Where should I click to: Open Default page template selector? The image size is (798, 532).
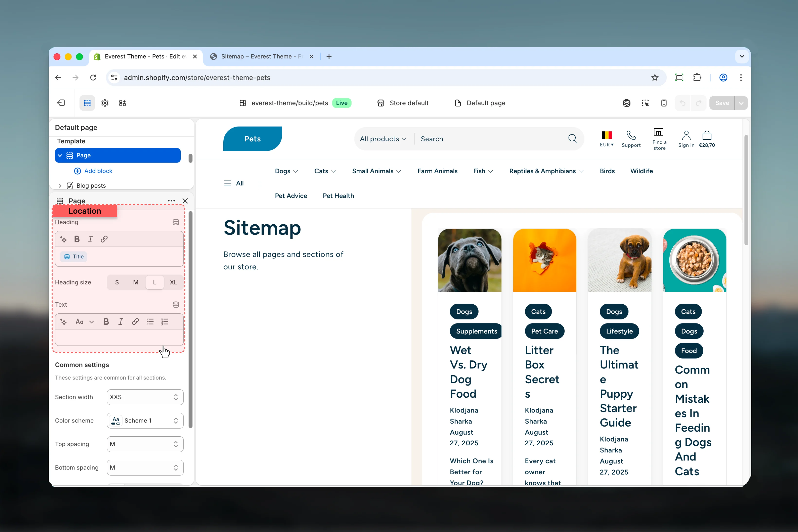(x=480, y=103)
